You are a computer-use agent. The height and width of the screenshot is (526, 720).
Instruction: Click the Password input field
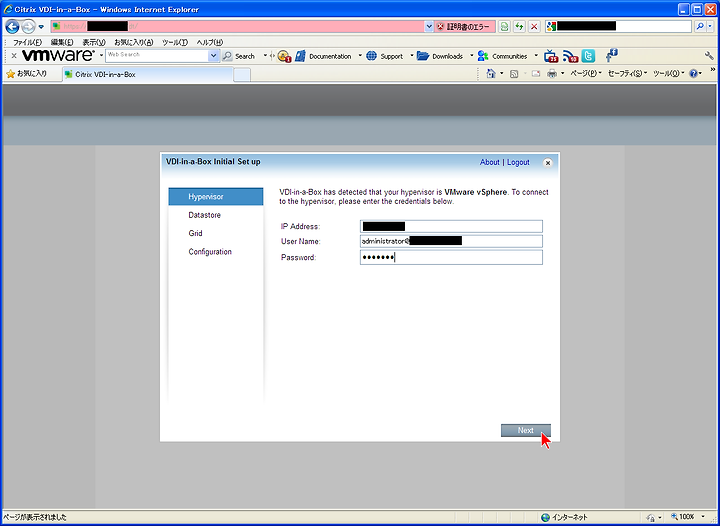(x=451, y=257)
